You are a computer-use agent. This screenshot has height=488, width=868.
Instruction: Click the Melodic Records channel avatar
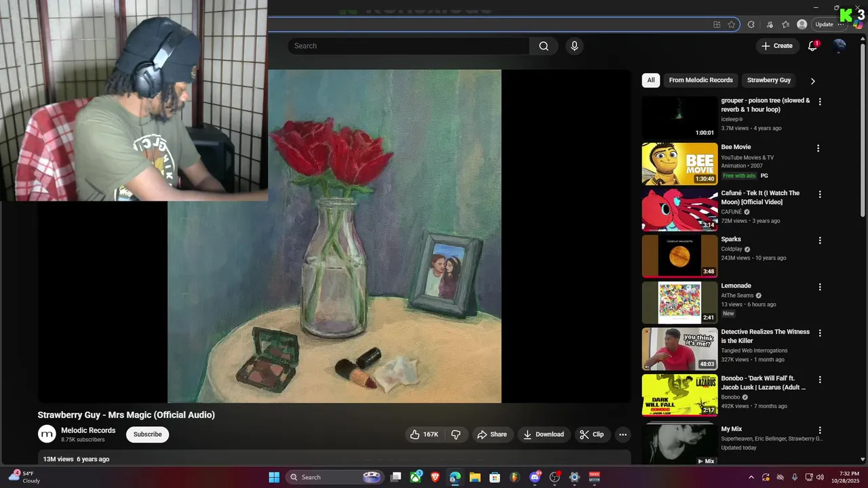(47, 434)
